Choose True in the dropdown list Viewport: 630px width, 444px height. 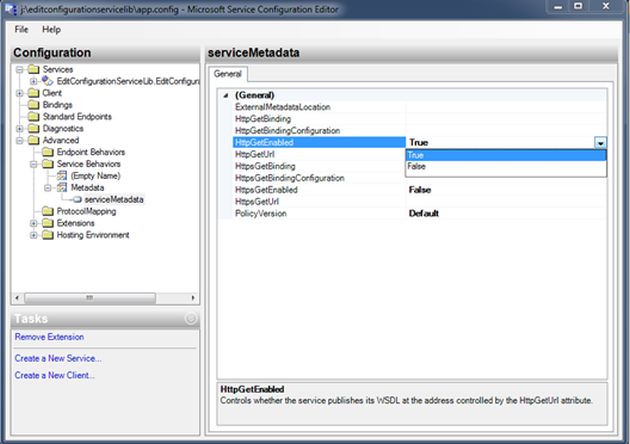click(x=506, y=155)
